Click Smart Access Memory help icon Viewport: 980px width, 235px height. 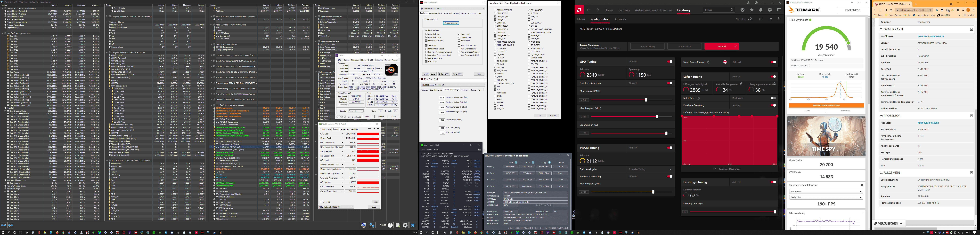coord(708,62)
